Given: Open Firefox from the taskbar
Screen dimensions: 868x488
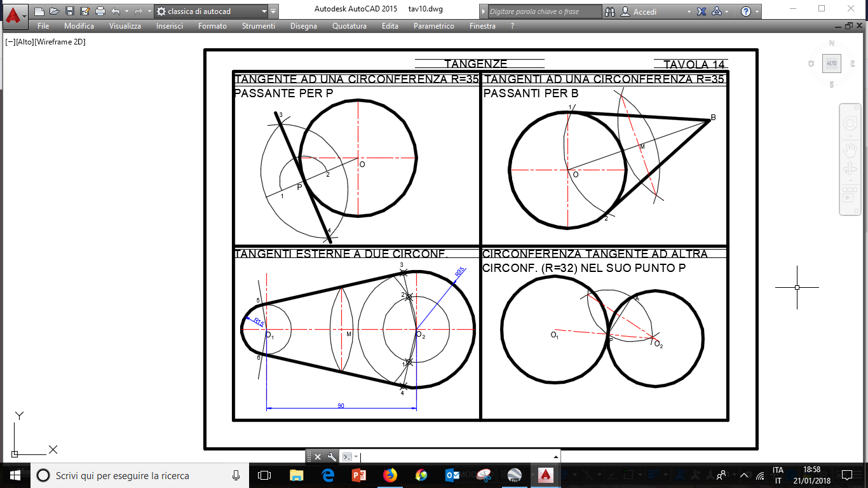Looking at the screenshot, I should click(390, 475).
